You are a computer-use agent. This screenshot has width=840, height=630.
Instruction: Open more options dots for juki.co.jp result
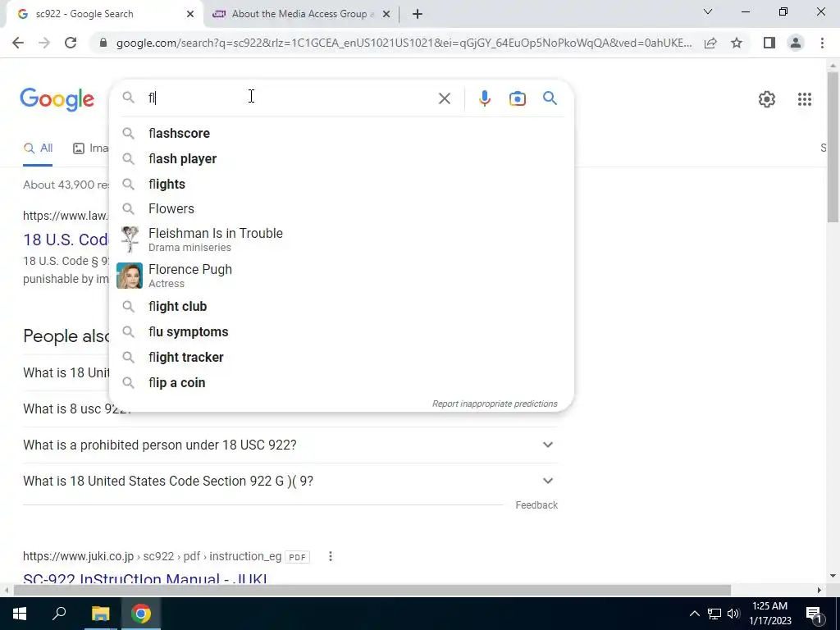331,556
